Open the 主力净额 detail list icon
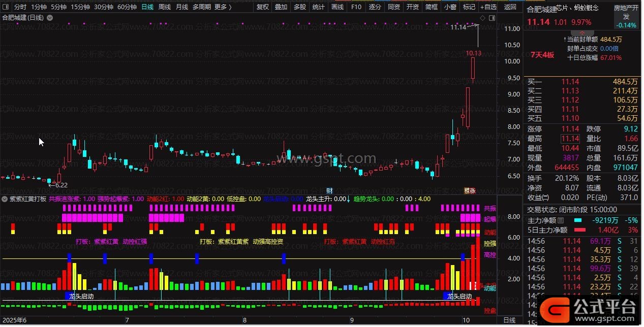644x327 pixels. pyautogui.click(x=561, y=221)
